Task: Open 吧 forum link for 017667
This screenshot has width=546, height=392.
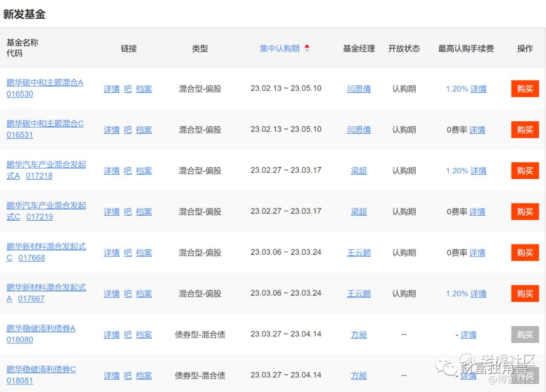Action: [x=128, y=294]
